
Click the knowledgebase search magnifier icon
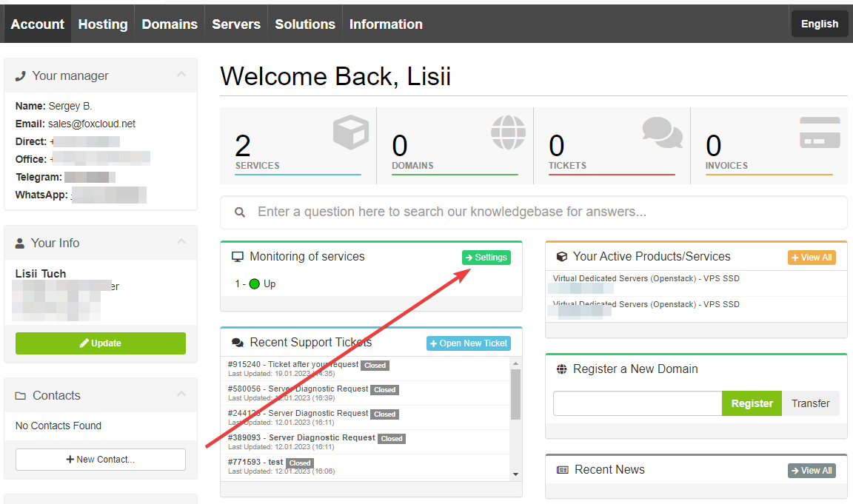pyautogui.click(x=240, y=212)
